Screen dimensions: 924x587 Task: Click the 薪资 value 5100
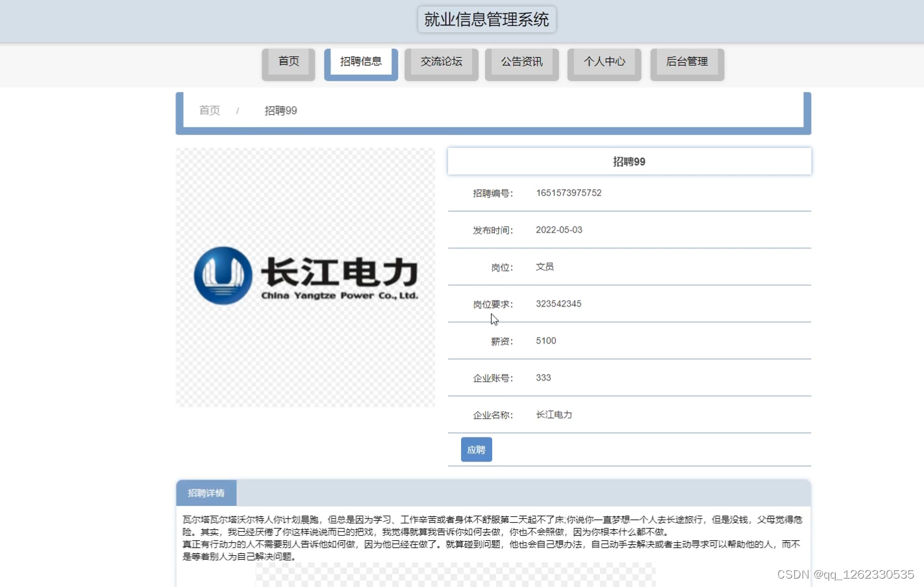tap(546, 341)
